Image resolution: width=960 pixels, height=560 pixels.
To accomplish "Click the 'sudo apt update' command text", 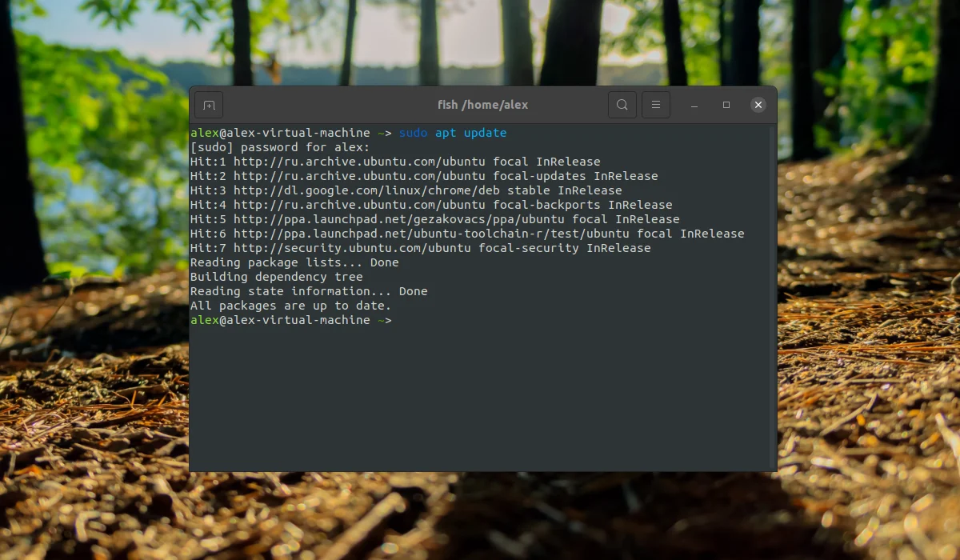I will click(x=453, y=133).
